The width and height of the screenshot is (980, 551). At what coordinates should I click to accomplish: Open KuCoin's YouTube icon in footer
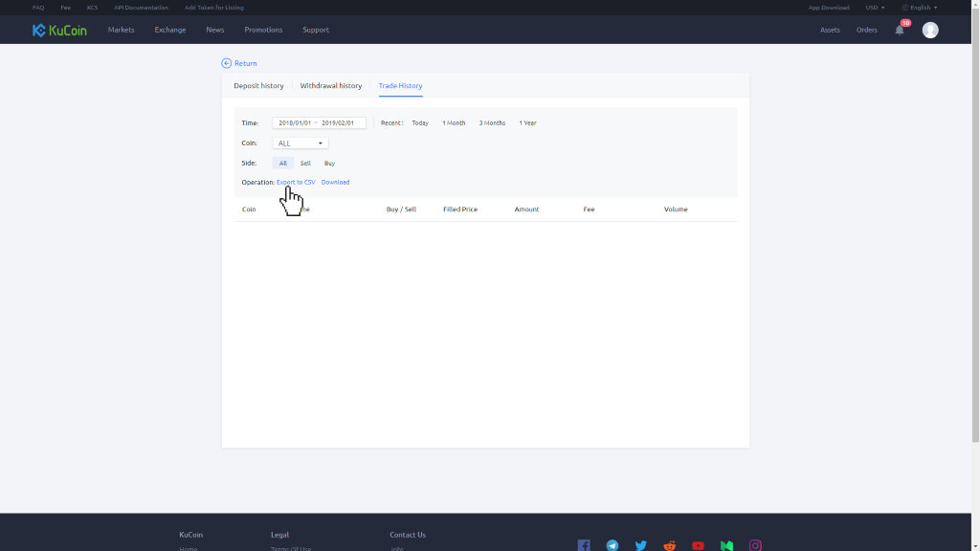[699, 545]
